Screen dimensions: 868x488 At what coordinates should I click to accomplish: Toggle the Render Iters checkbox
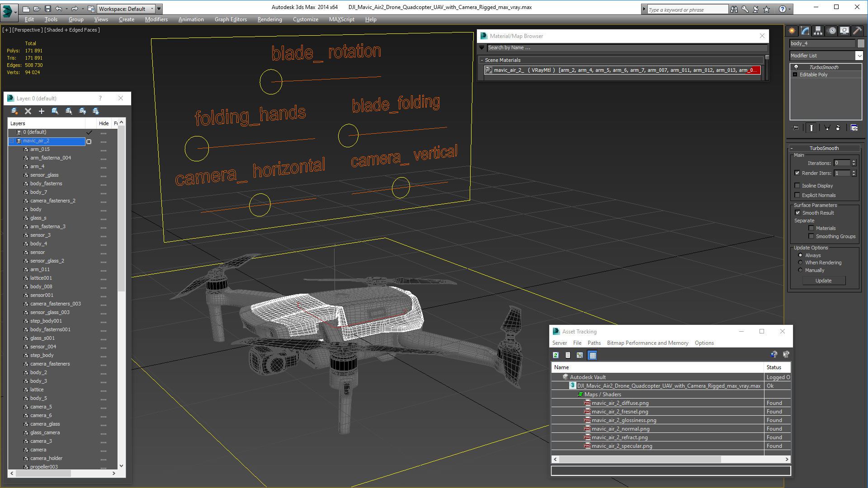[797, 173]
